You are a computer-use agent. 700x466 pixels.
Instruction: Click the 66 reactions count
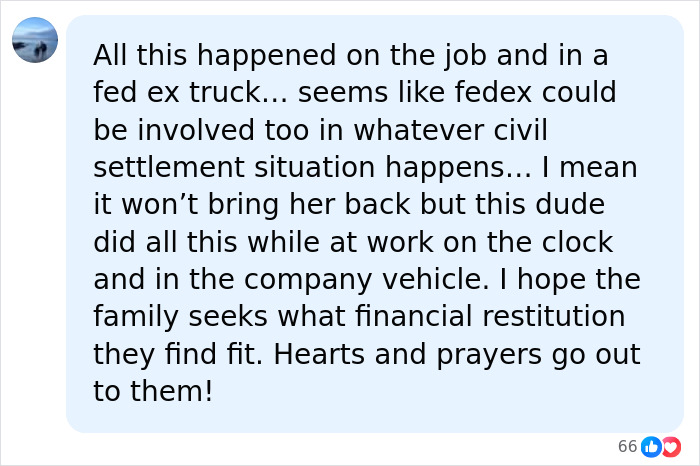[x=627, y=446]
